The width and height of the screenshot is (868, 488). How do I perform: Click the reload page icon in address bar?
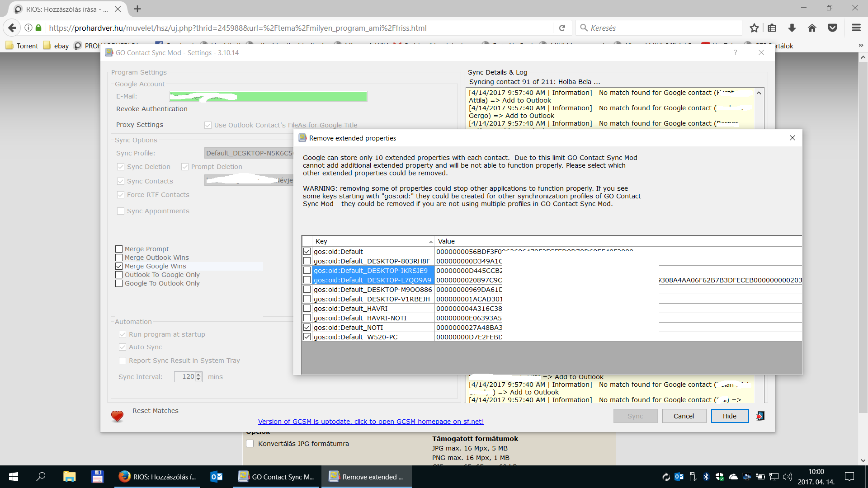(x=562, y=28)
